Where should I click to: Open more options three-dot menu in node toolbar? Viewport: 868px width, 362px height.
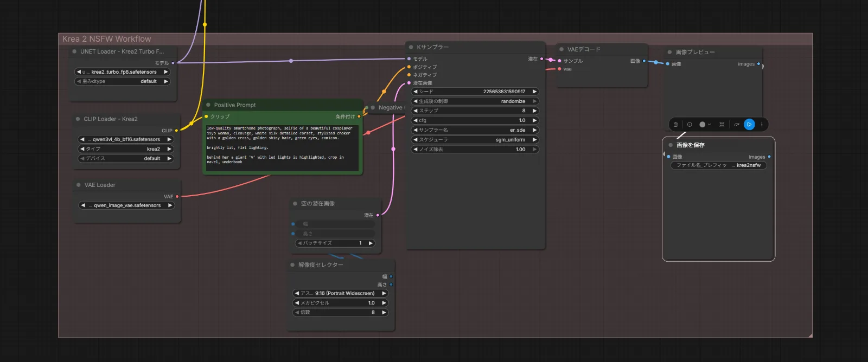pos(762,125)
